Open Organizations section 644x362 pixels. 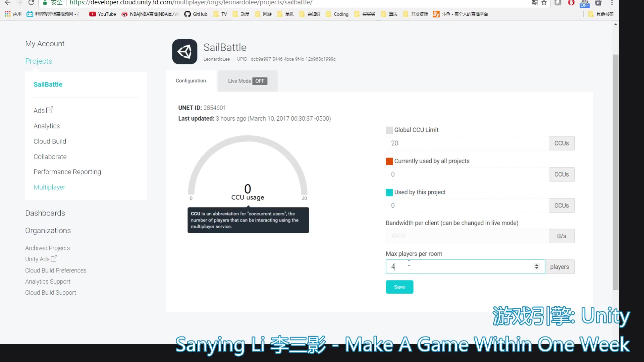pyautogui.click(x=48, y=231)
